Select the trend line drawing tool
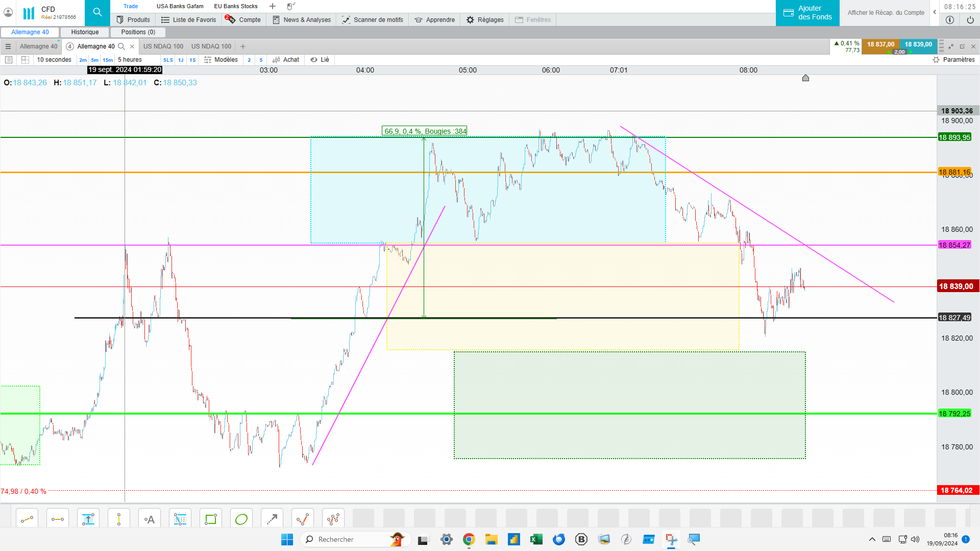980x551 pixels. click(27, 519)
